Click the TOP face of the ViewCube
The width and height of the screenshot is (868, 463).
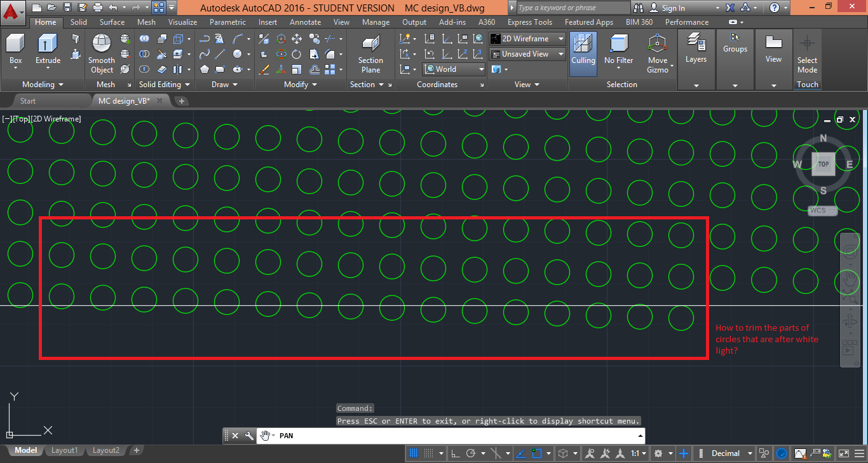click(823, 164)
